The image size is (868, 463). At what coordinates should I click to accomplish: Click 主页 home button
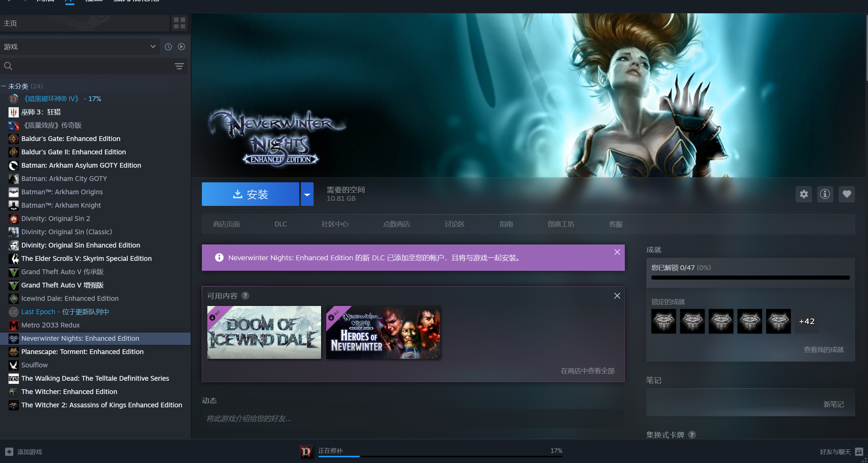84,23
